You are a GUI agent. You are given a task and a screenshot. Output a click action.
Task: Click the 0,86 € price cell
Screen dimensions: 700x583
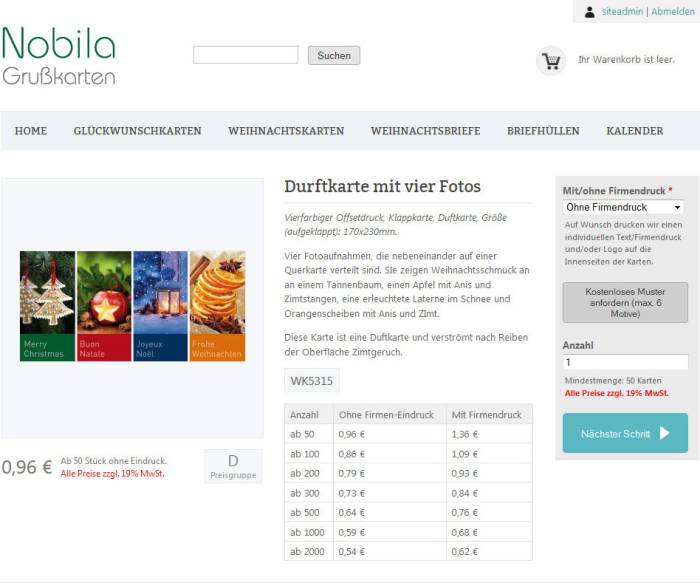(389, 454)
